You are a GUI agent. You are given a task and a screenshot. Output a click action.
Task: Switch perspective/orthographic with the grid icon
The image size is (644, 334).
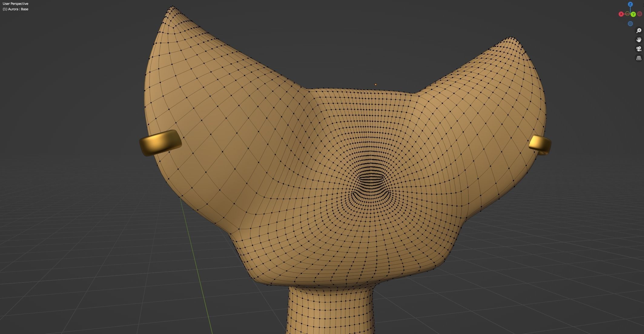[x=639, y=58]
